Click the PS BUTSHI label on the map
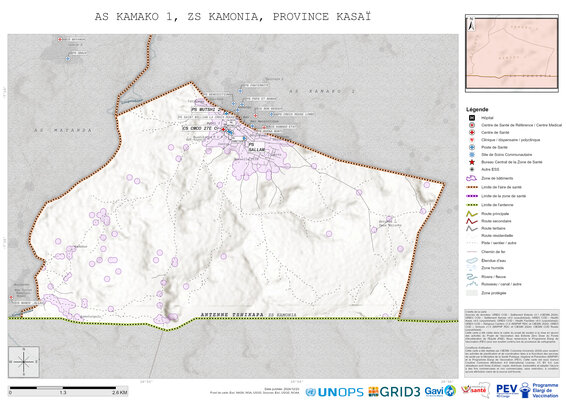The image size is (566, 400). 205,109
